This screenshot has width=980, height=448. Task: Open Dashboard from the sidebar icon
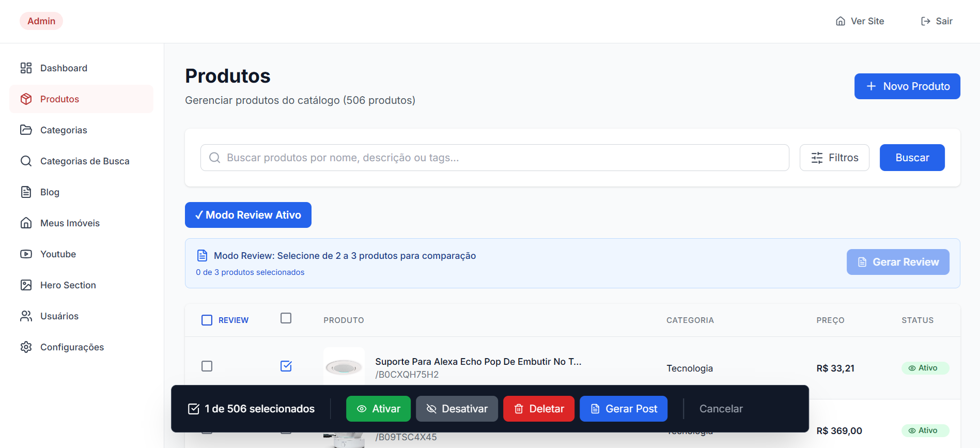coord(26,68)
